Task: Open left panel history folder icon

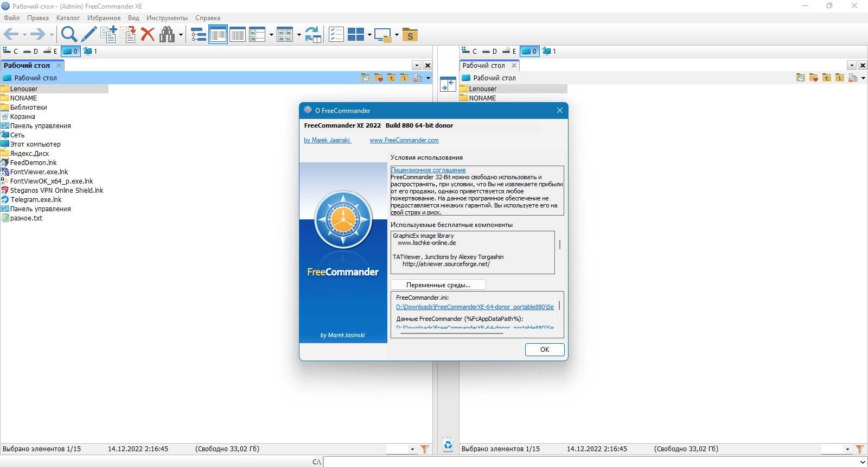Action: [366, 78]
